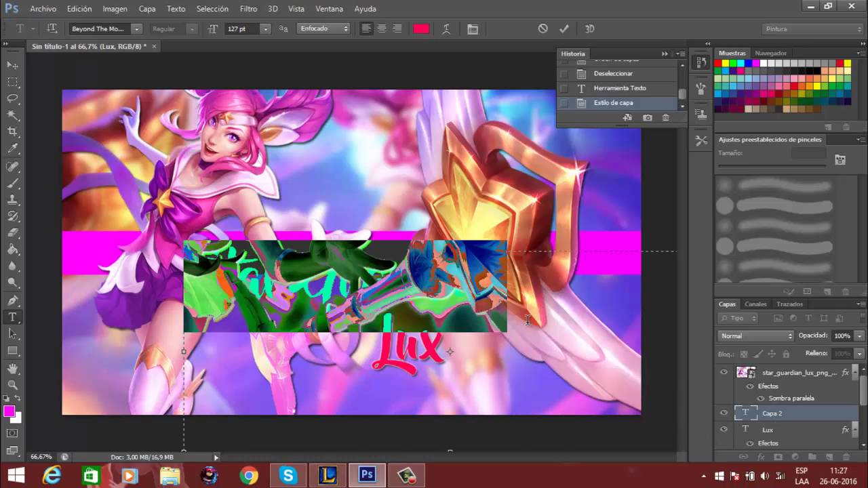Hide the Capa 2 layer
The image size is (868, 488).
(724, 413)
